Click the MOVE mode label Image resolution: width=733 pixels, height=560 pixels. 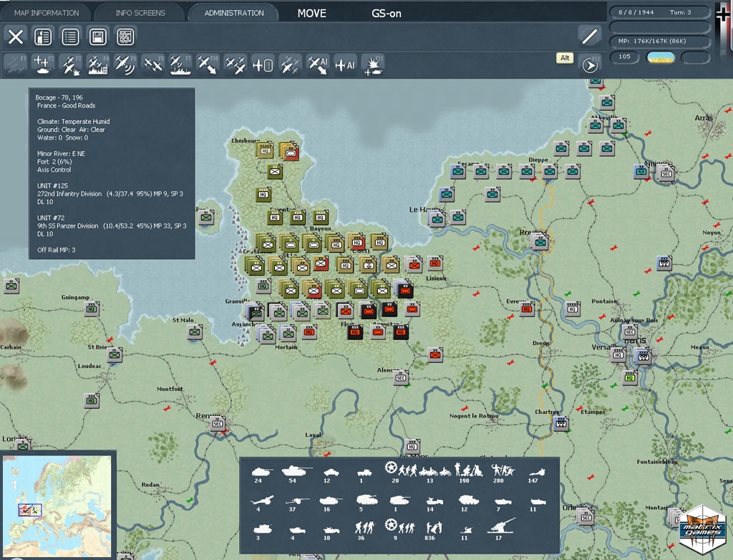(311, 13)
